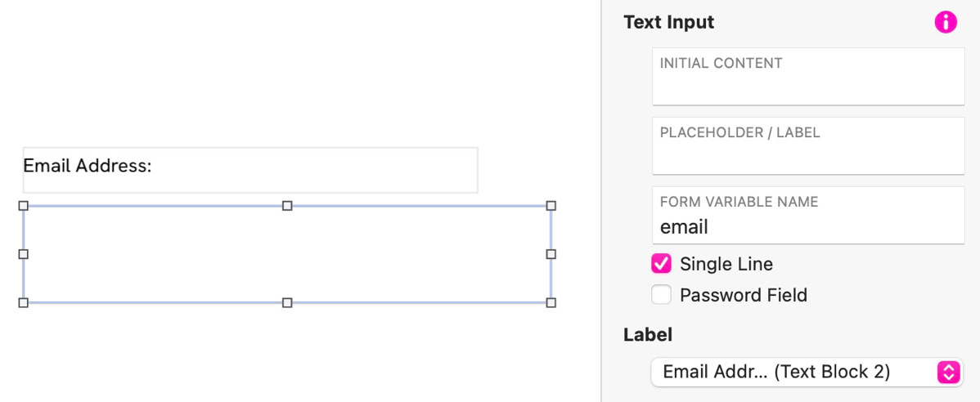Click the bottom-right resize handle of selected box
This screenshot has height=402, width=980.
click(551, 302)
